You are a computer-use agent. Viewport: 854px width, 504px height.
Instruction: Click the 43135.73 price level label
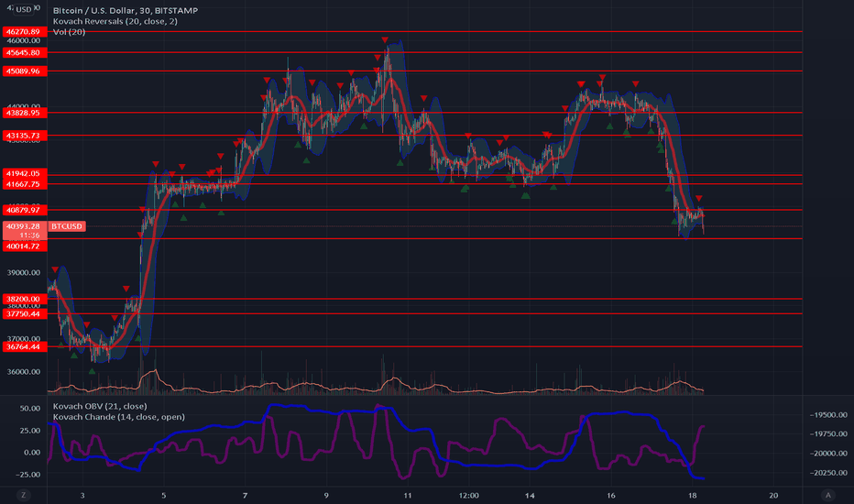coord(25,135)
